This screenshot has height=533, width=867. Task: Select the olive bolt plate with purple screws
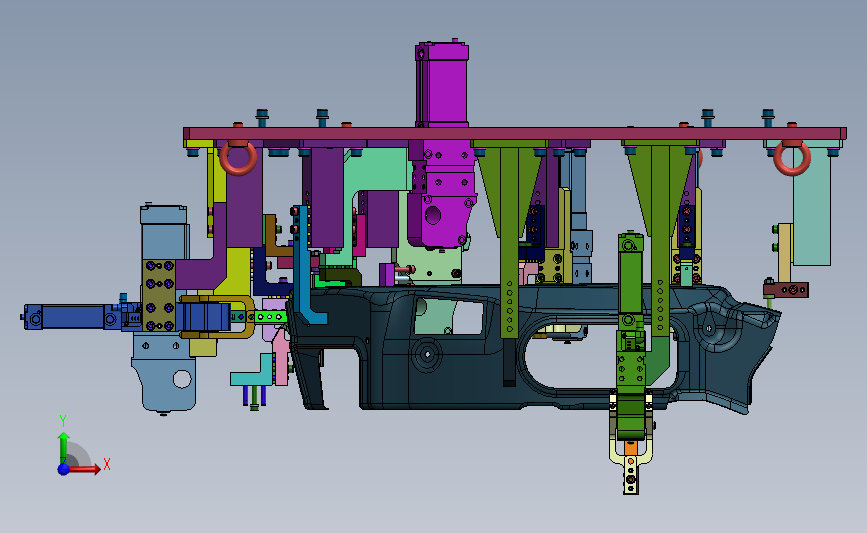click(159, 296)
